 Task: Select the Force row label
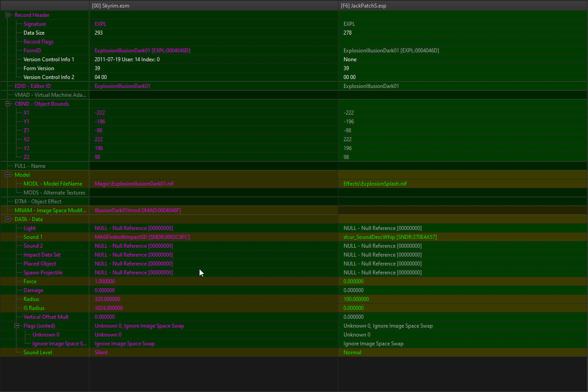click(x=30, y=281)
